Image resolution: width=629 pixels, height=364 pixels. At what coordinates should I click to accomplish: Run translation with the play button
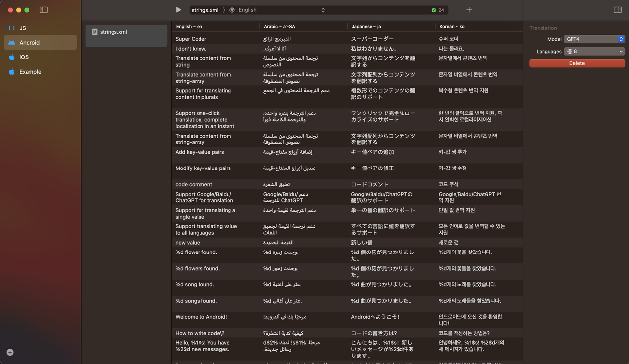pos(178,10)
